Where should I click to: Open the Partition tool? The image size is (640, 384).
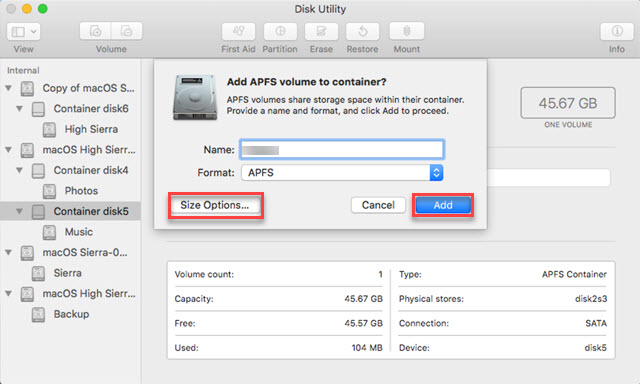click(x=280, y=31)
